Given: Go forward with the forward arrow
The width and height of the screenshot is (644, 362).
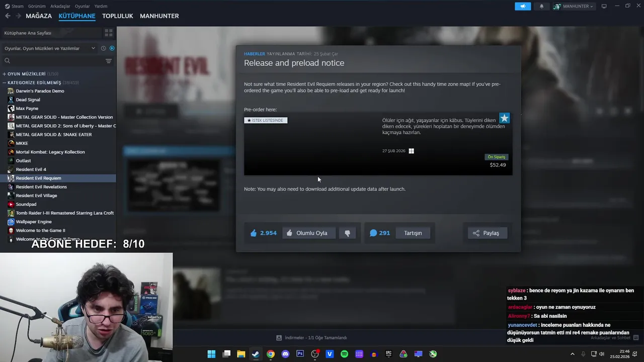Looking at the screenshot, I should [x=18, y=16].
